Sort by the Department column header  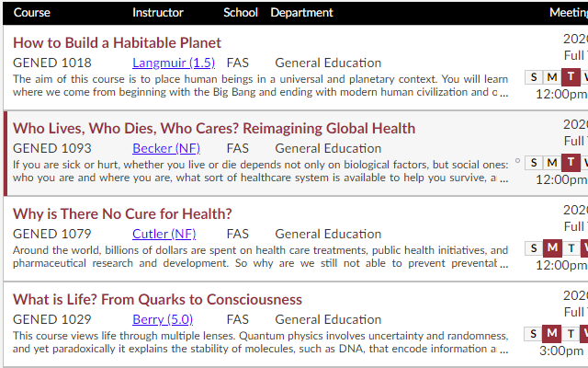pyautogui.click(x=302, y=12)
